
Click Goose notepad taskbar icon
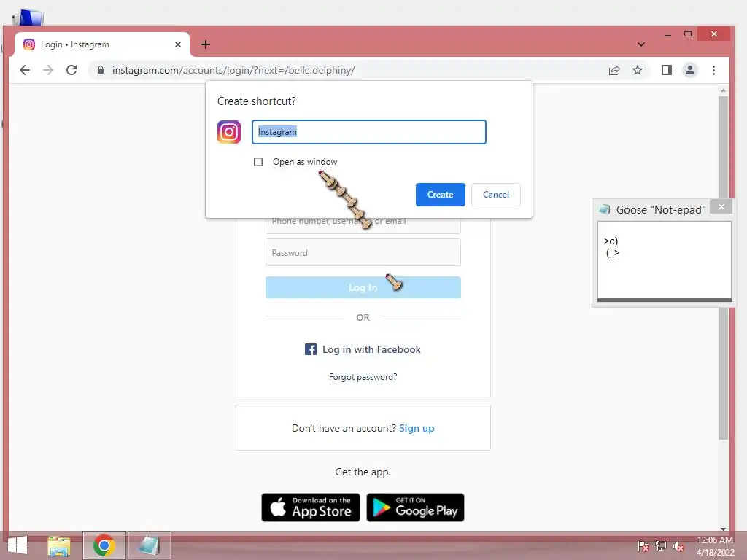[x=149, y=545]
